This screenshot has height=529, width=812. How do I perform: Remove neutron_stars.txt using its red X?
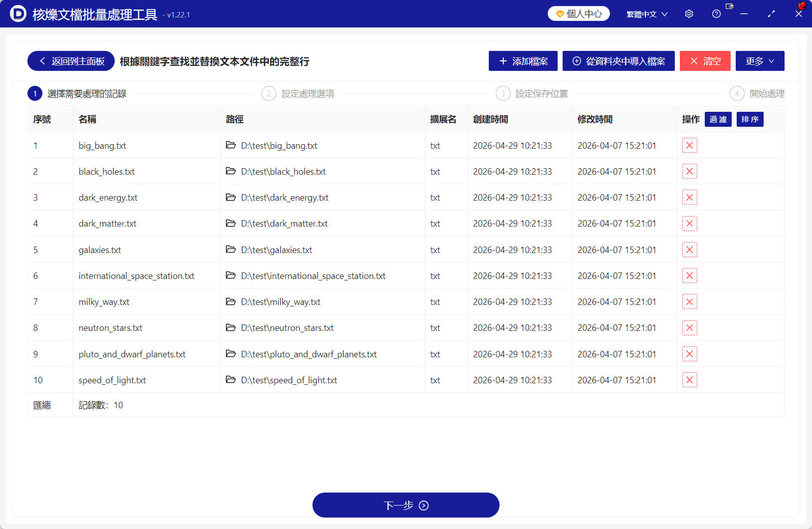(690, 328)
